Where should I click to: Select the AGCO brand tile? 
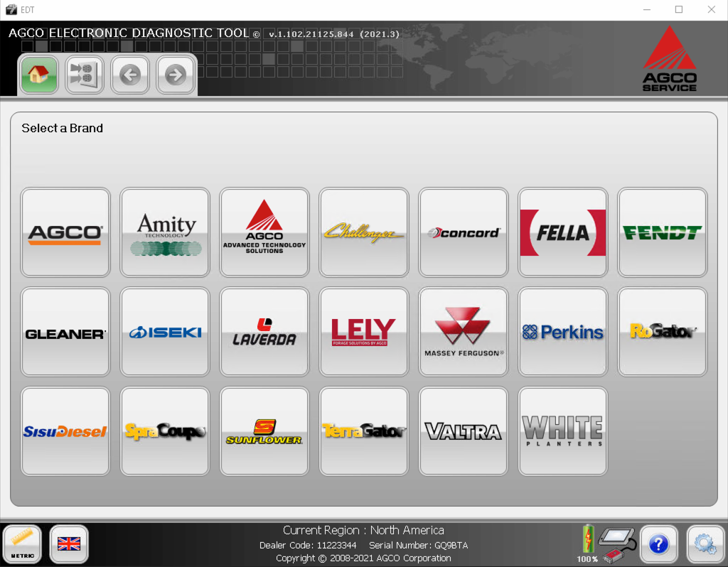tap(65, 232)
